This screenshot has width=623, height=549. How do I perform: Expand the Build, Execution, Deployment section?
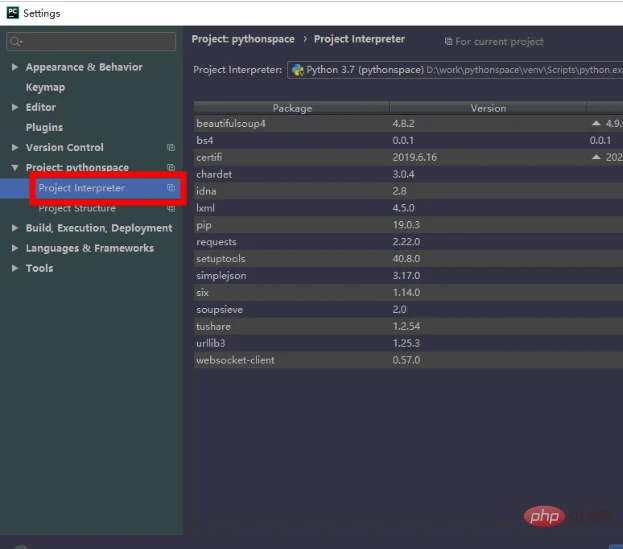point(15,228)
